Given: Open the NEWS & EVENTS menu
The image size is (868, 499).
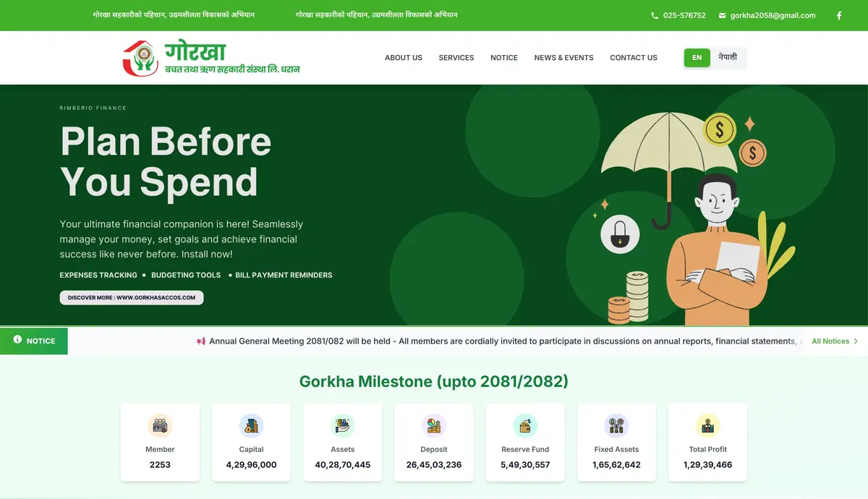Looking at the screenshot, I should (563, 58).
